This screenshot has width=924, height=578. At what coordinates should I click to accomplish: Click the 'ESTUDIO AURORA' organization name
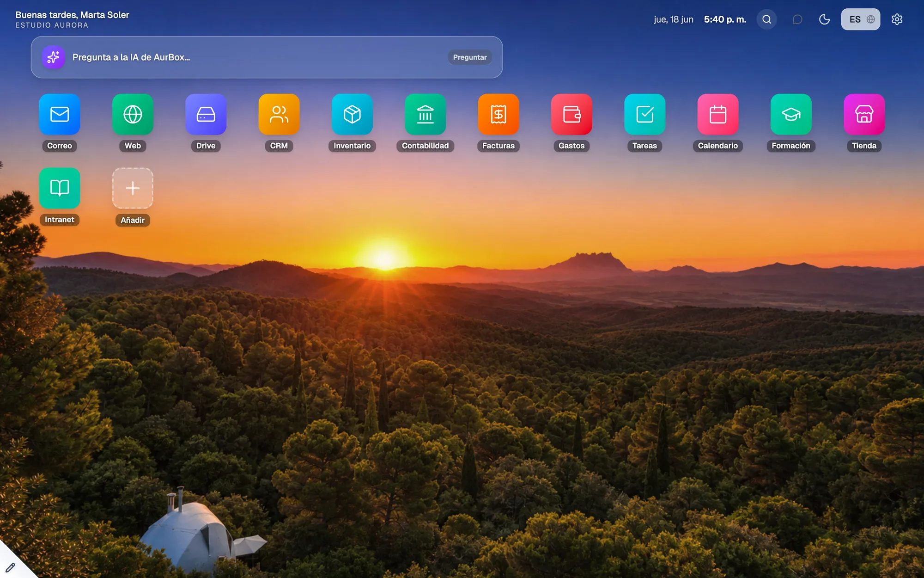pos(52,25)
